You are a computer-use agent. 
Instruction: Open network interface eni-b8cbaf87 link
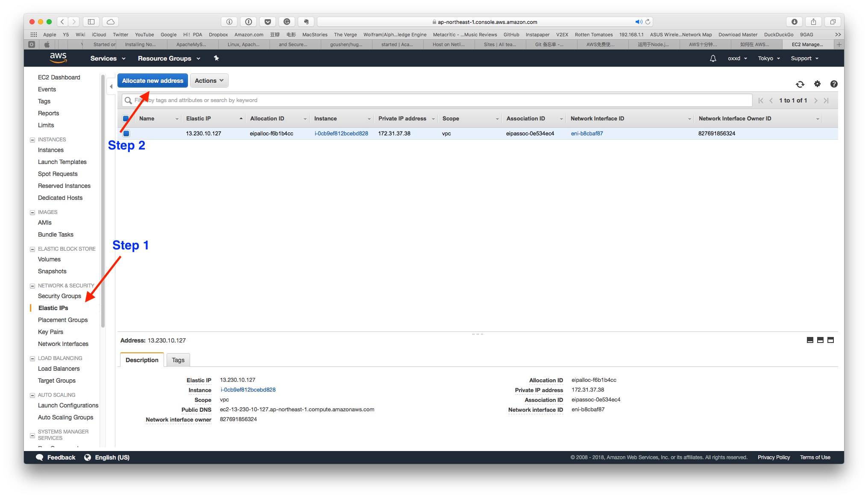(x=587, y=134)
